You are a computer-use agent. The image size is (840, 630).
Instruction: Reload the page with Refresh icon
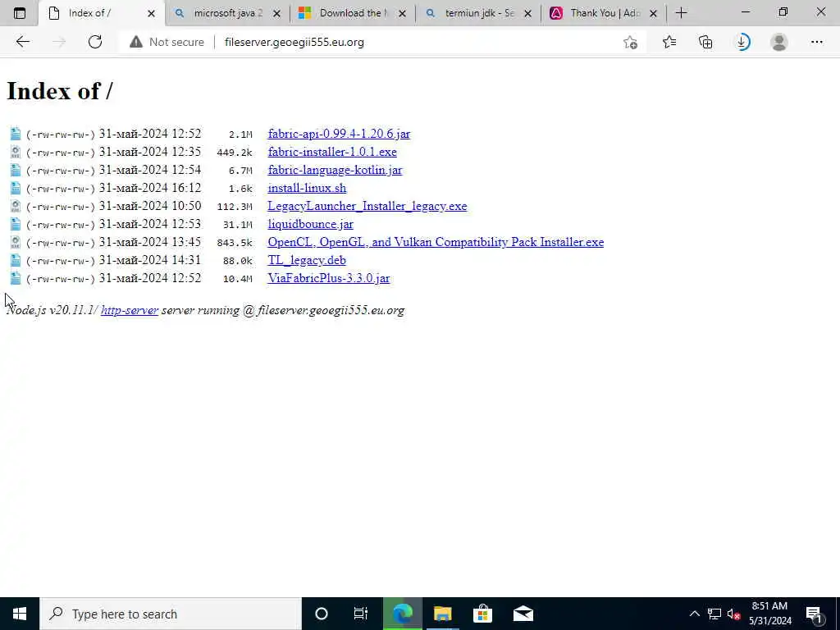95,42
